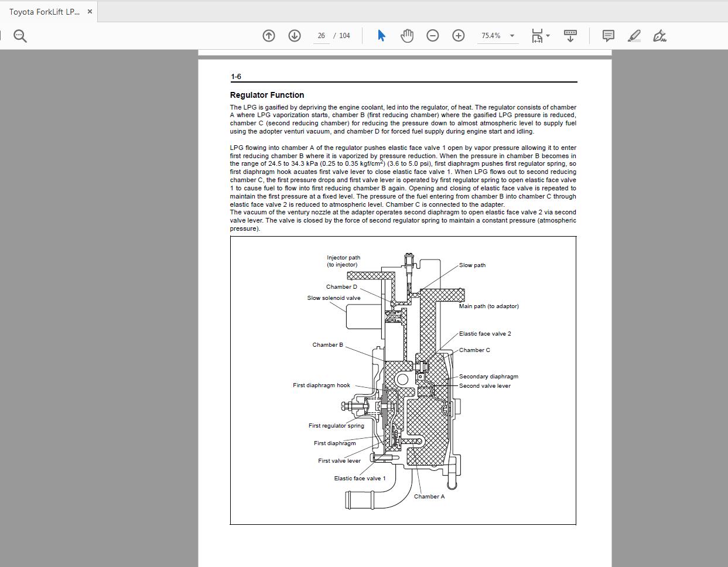Go to previous page arrow

269,36
